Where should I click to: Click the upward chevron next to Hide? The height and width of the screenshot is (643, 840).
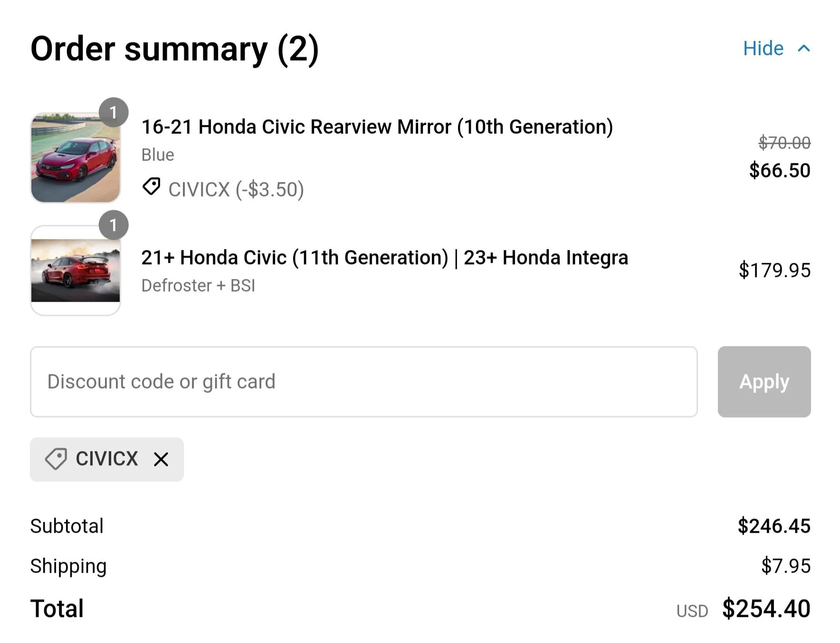pyautogui.click(x=804, y=48)
